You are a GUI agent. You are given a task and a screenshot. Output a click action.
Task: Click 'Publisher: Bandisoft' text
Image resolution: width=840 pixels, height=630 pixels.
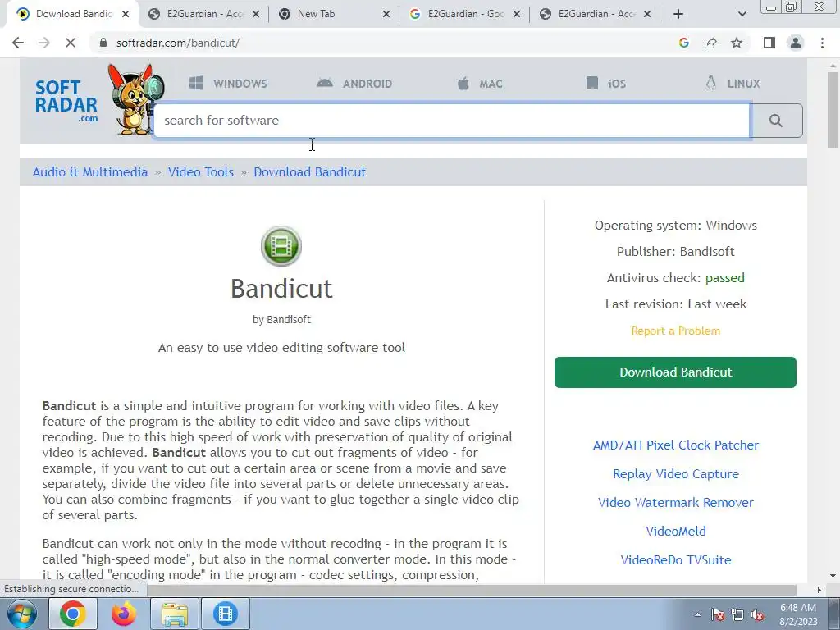[676, 252]
